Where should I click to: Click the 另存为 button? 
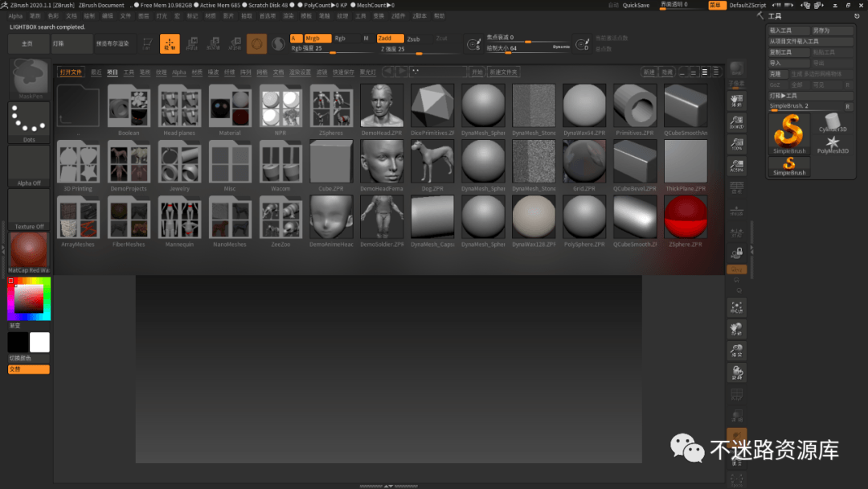(x=832, y=31)
